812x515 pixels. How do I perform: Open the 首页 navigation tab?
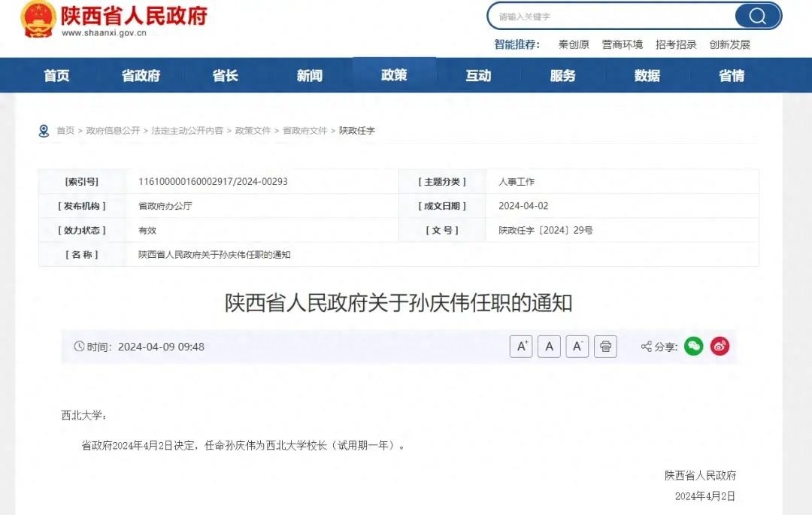tap(56, 76)
